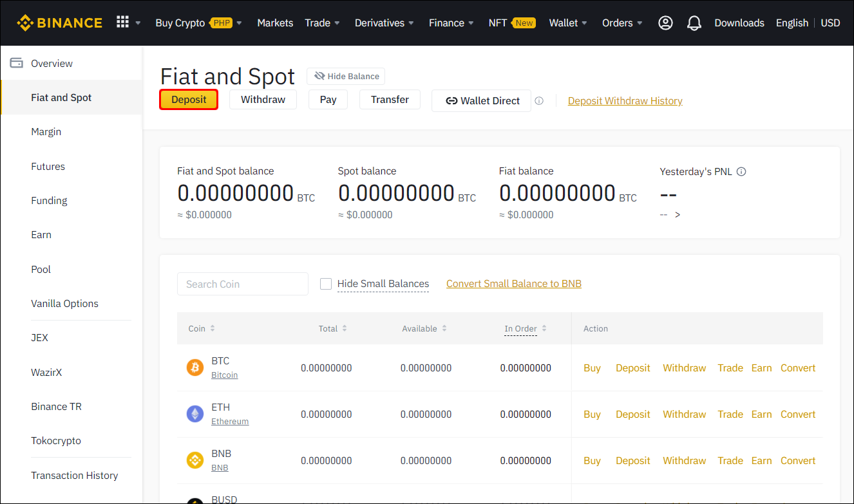Select the orange Bitcoin coin icon

(195, 368)
